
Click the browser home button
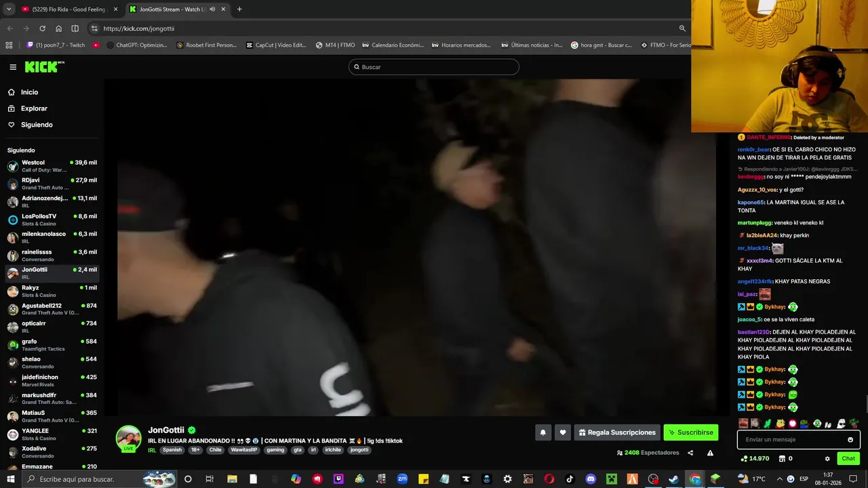58,28
